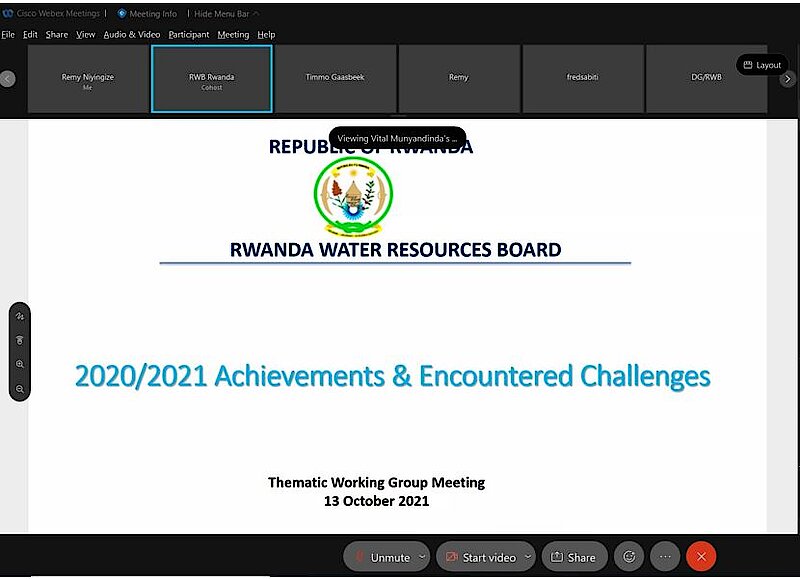
Task: Select the Timmo Gaasbeek participant tile
Action: (x=335, y=78)
